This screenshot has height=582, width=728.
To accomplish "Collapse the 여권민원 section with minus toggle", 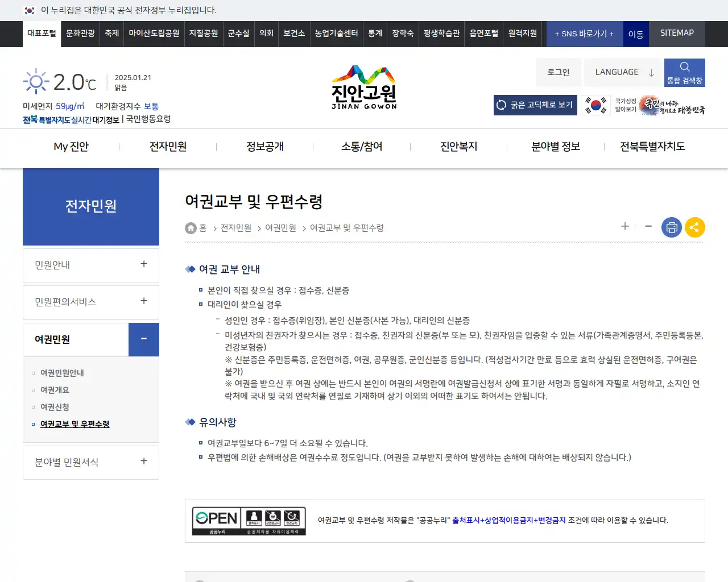I will click(143, 339).
